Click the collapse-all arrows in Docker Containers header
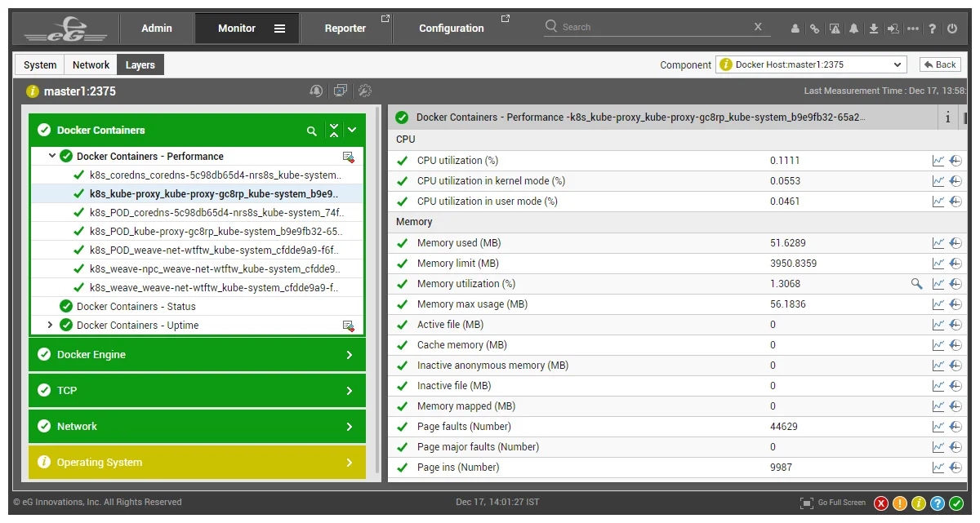The image size is (980, 523). 333,130
